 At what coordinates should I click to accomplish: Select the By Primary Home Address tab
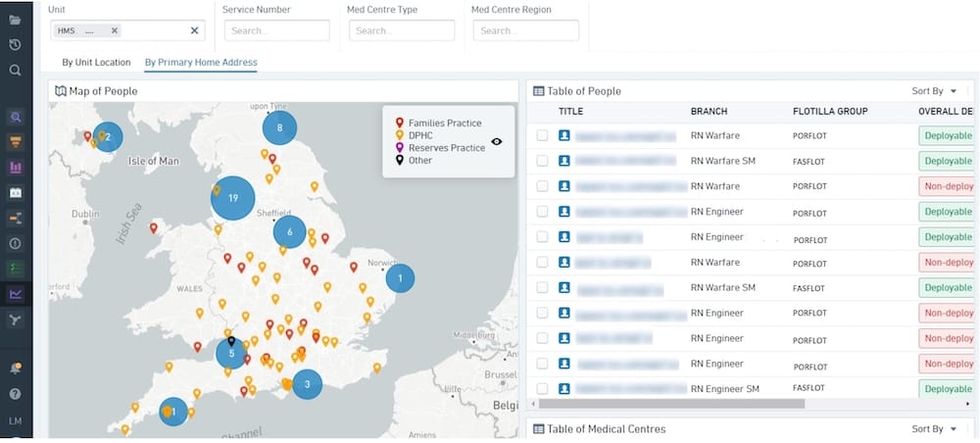click(201, 63)
